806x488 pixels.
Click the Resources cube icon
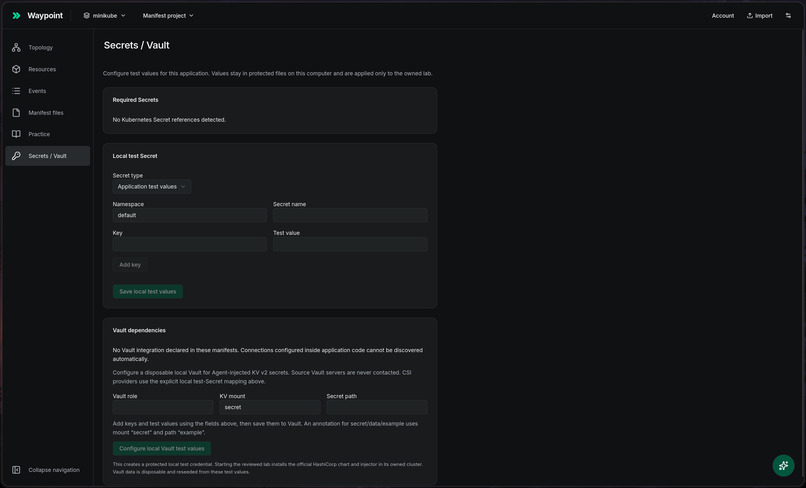click(x=16, y=69)
